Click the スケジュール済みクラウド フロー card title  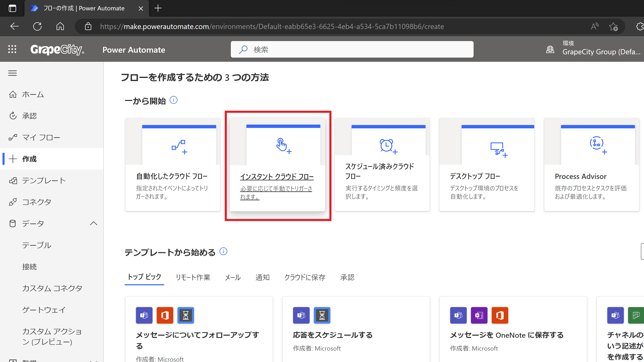point(380,171)
